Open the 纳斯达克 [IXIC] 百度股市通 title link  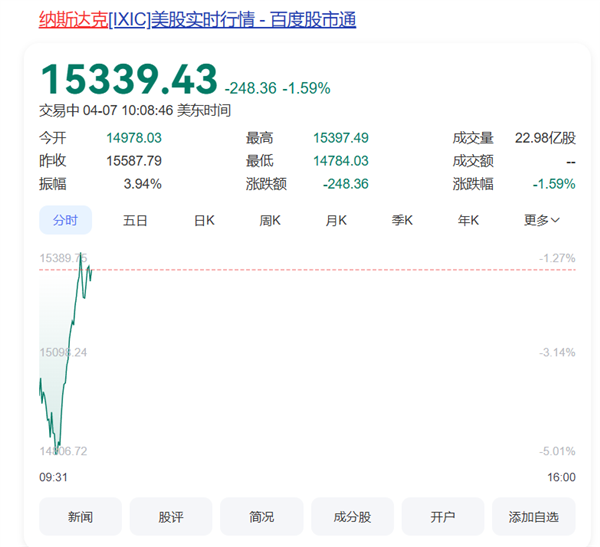[x=197, y=20]
